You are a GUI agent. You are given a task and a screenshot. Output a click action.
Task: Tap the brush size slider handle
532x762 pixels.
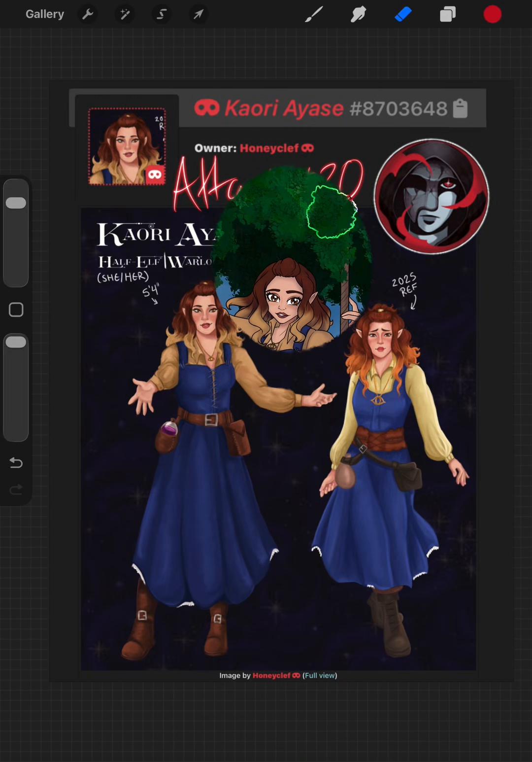[x=16, y=203]
